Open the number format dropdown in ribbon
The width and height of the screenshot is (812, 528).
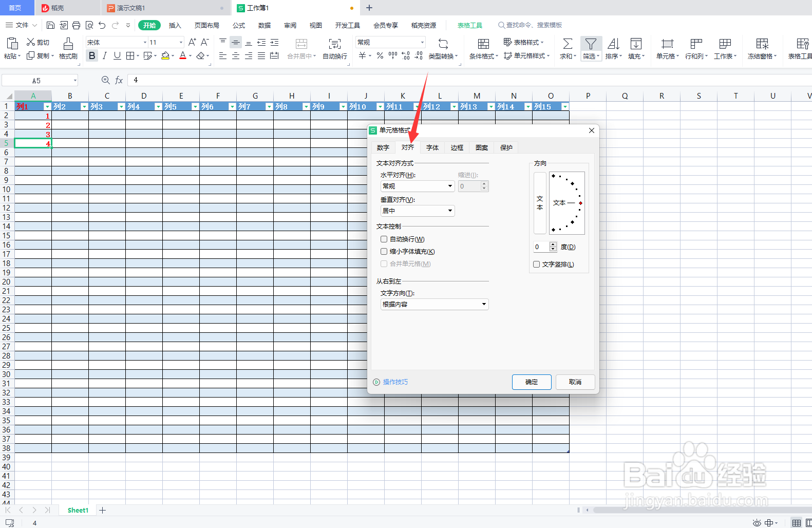pyautogui.click(x=422, y=42)
